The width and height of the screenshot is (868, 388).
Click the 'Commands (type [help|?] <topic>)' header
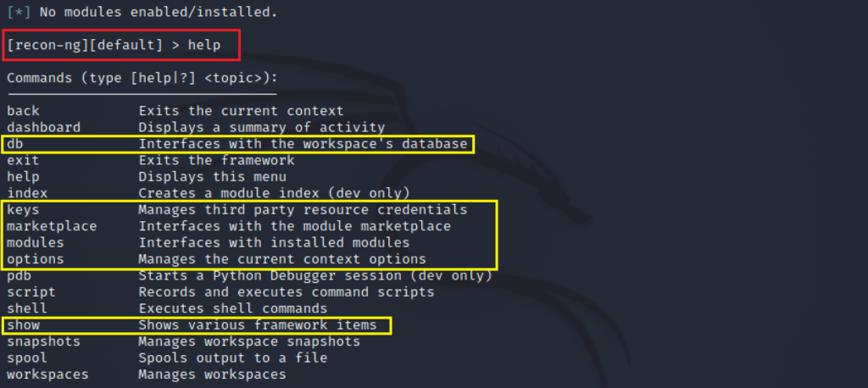pos(142,78)
